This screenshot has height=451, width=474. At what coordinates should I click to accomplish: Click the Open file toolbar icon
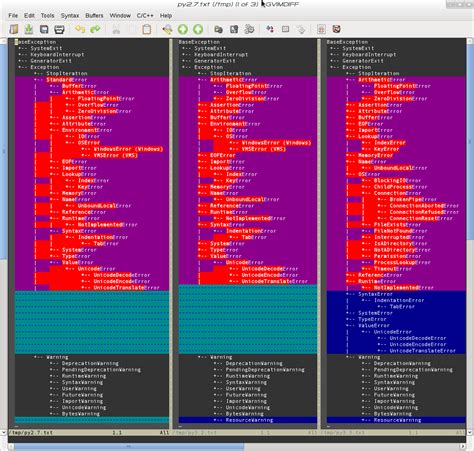(x=14, y=29)
